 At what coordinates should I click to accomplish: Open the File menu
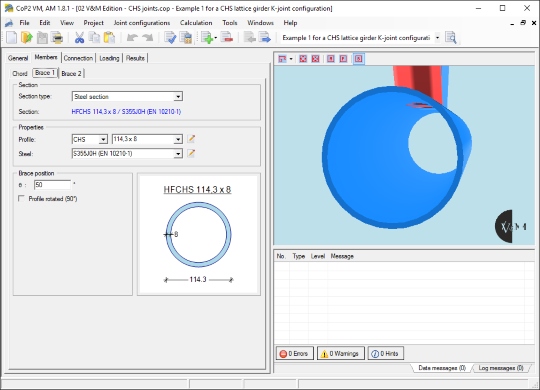click(24, 23)
